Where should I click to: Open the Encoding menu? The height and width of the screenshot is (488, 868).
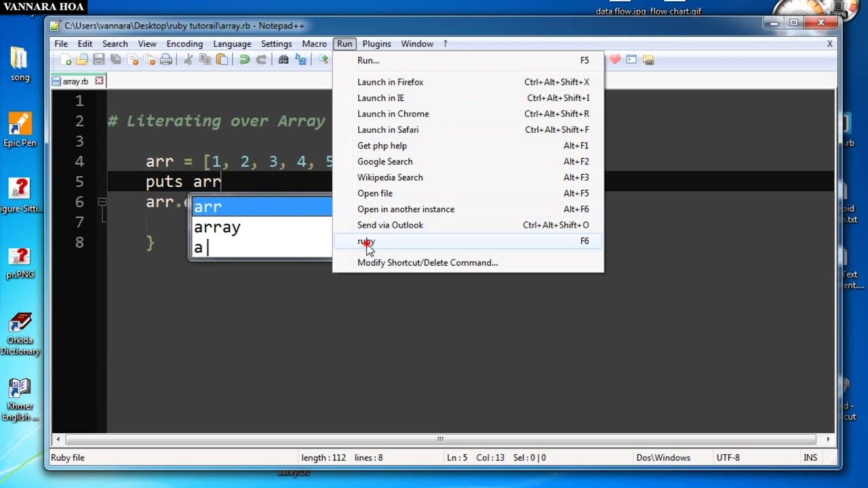click(x=184, y=44)
